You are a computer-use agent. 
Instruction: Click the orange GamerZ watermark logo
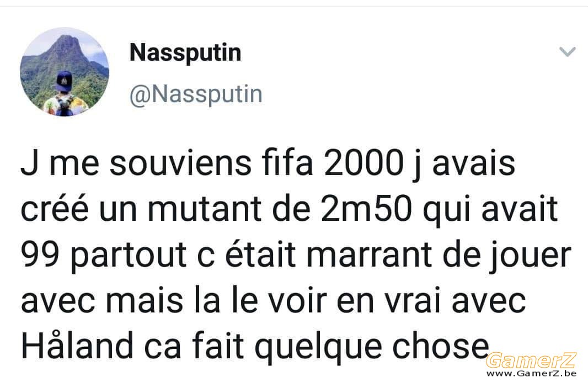tap(531, 360)
